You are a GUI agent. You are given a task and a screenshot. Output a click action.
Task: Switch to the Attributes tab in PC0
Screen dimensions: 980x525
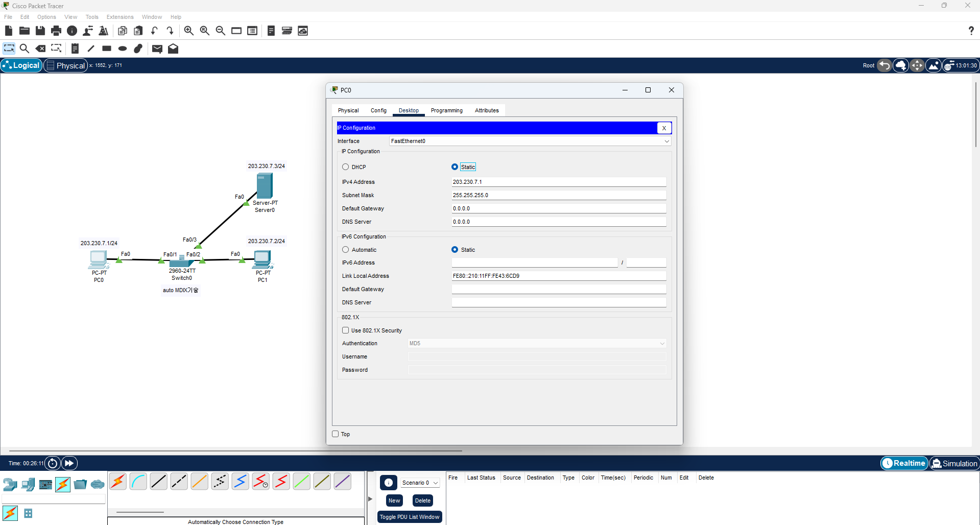tap(487, 110)
